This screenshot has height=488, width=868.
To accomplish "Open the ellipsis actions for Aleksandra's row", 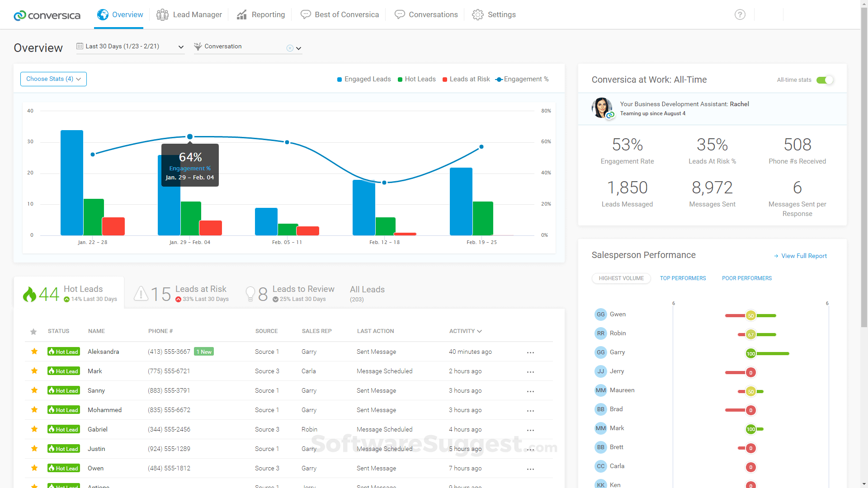I will pyautogui.click(x=530, y=352).
